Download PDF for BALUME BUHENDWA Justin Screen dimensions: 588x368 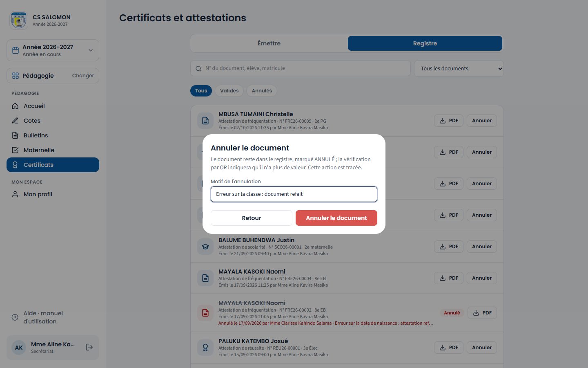[x=449, y=247]
